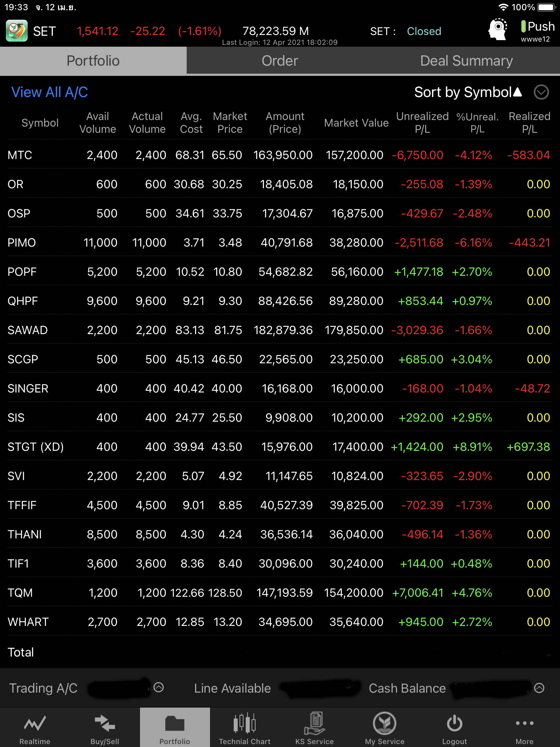Select the POPF stock symbol
This screenshot has width=560, height=747.
[22, 272]
